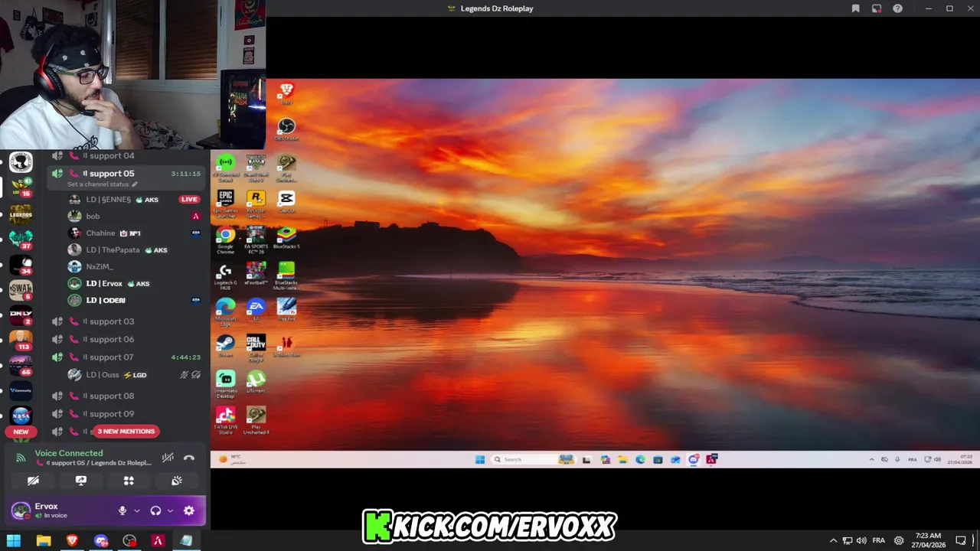The image size is (980, 551).
Task: Open the SWAT server in Discord sidebar
Action: click(x=21, y=289)
